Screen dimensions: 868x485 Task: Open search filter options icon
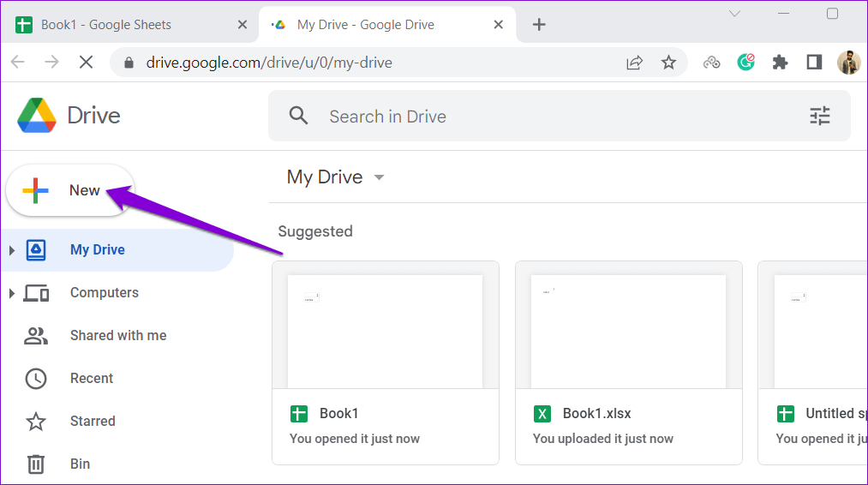pyautogui.click(x=820, y=117)
